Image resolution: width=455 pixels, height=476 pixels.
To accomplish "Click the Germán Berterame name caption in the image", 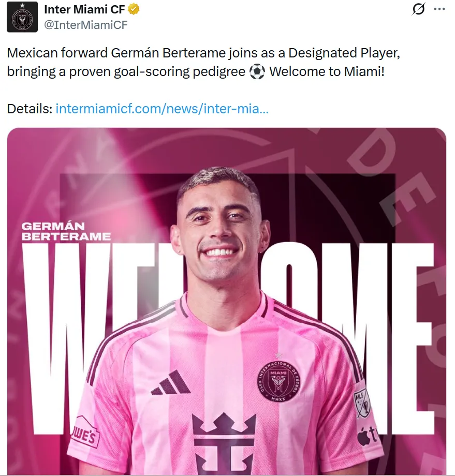I will pyautogui.click(x=66, y=231).
